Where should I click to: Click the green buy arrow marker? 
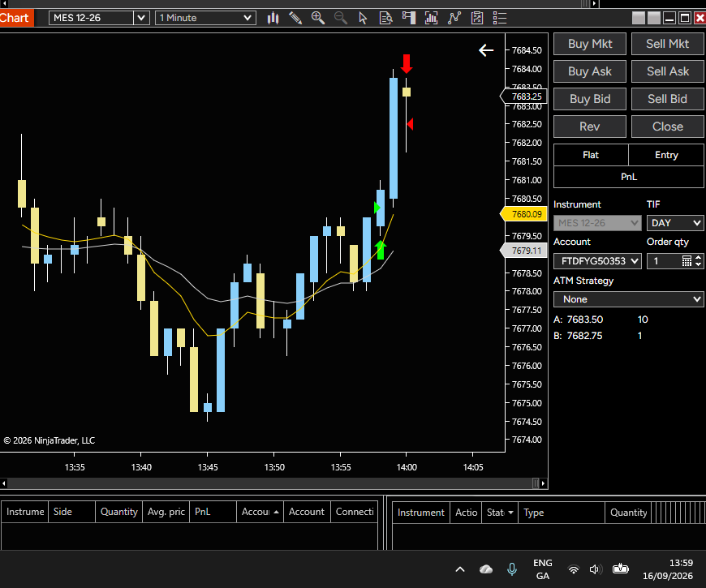tap(381, 250)
